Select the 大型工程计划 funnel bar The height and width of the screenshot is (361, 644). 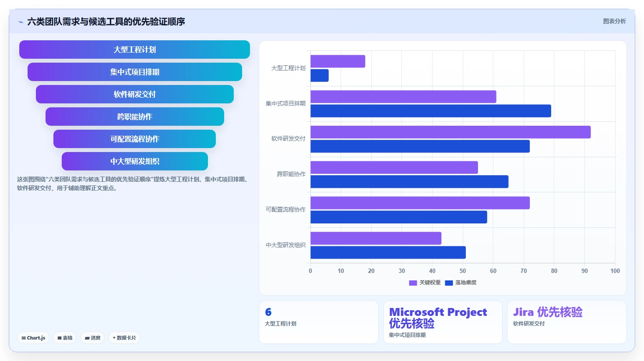click(134, 50)
